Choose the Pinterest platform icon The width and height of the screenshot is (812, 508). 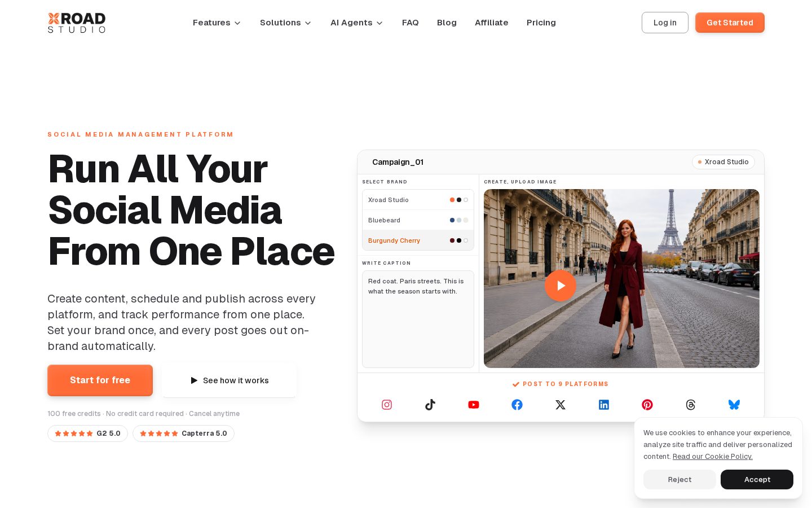coord(647,405)
